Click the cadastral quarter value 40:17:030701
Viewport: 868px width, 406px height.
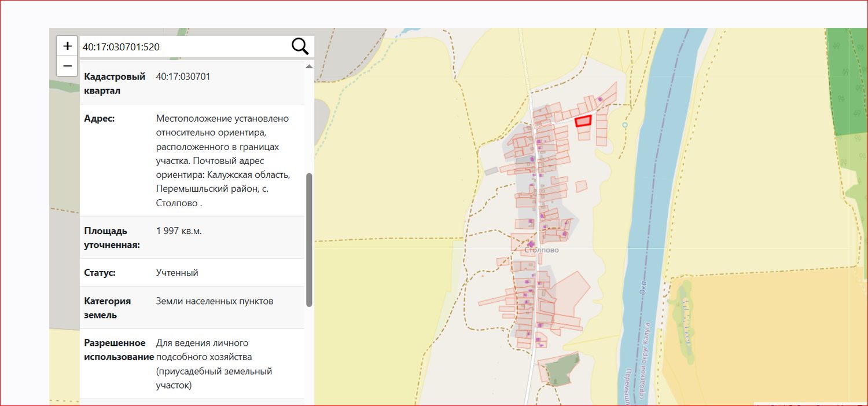click(183, 76)
